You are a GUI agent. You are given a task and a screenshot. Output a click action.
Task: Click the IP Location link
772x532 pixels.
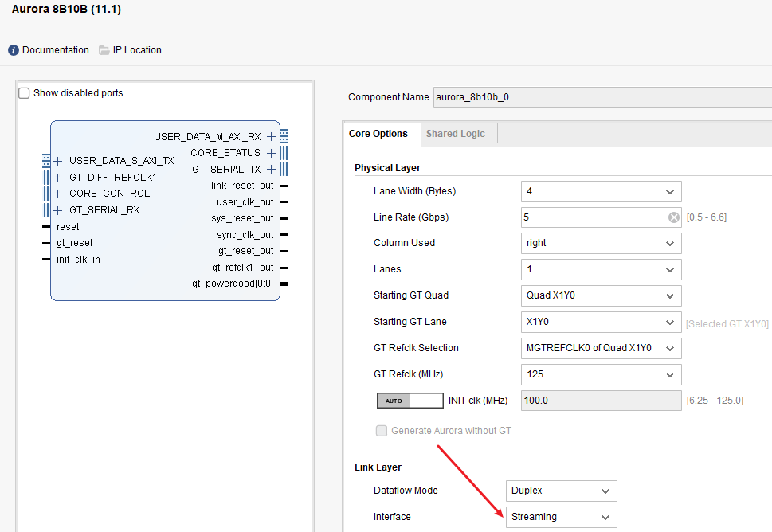pyautogui.click(x=137, y=50)
